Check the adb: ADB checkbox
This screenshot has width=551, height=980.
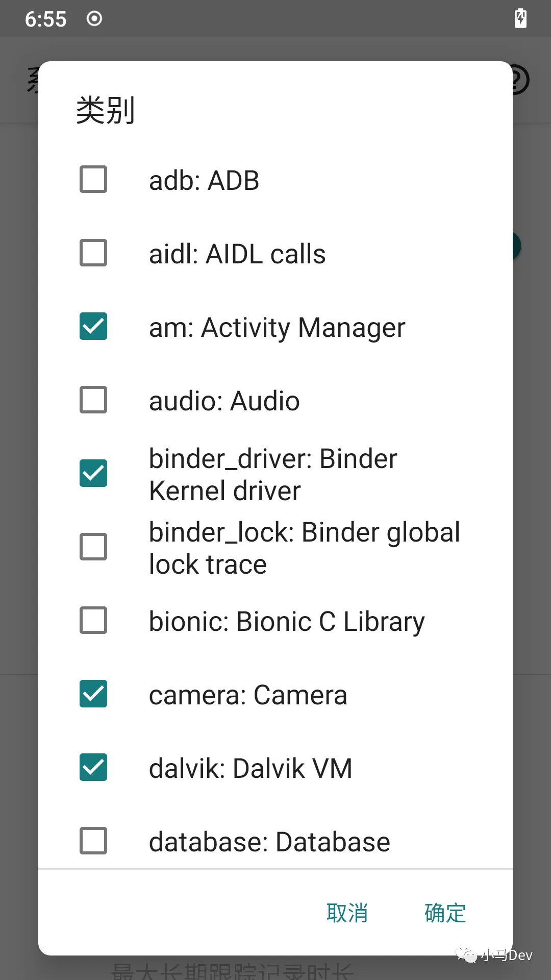coord(93,179)
